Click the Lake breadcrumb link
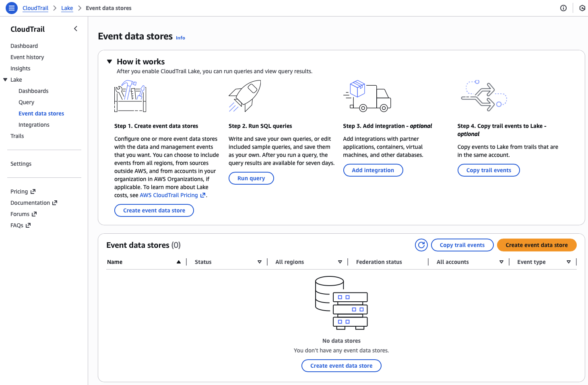 click(x=67, y=8)
